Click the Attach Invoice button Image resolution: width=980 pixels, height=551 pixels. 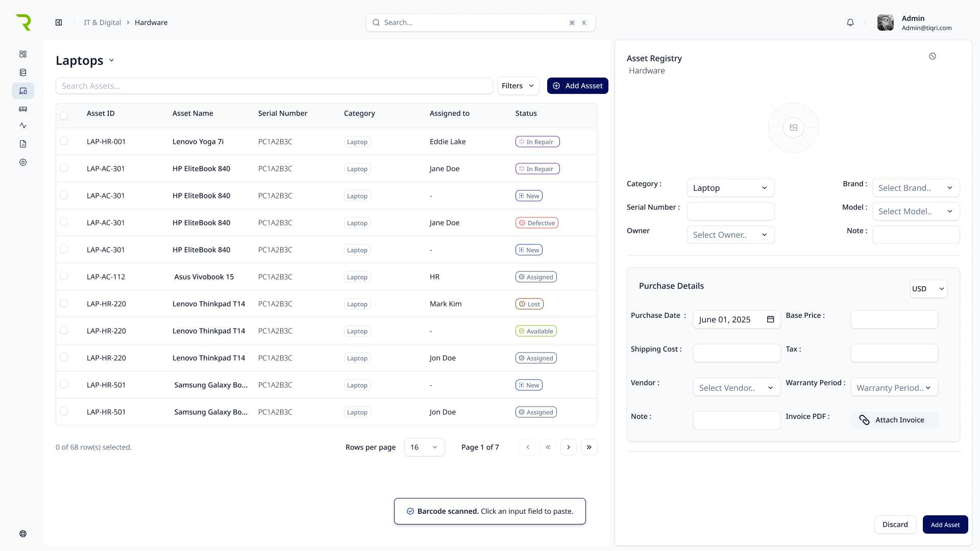coord(894,420)
